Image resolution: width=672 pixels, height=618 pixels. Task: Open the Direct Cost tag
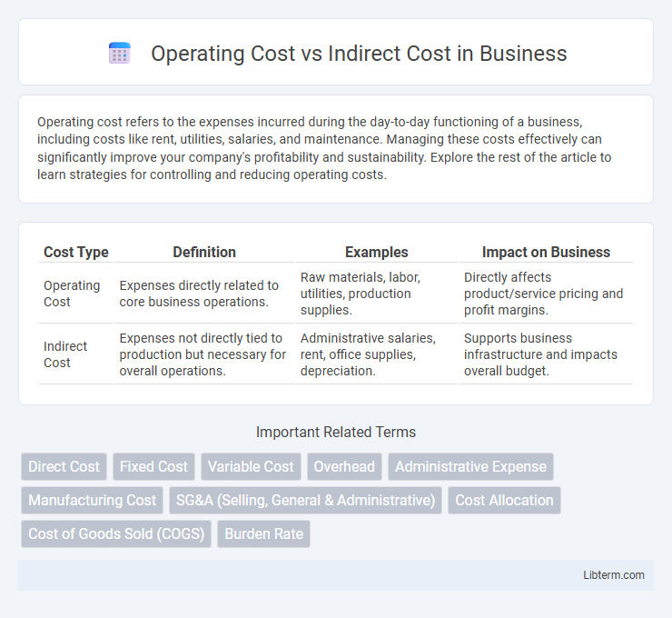pos(64,466)
